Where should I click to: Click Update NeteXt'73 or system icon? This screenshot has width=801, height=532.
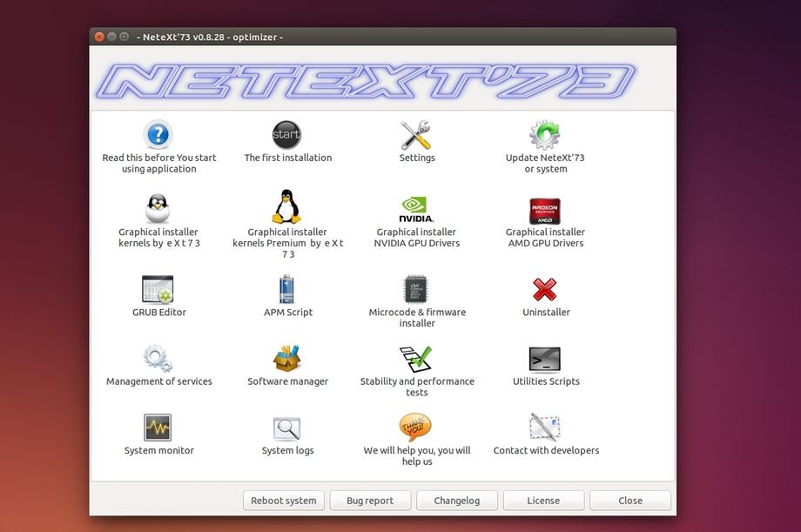(545, 135)
